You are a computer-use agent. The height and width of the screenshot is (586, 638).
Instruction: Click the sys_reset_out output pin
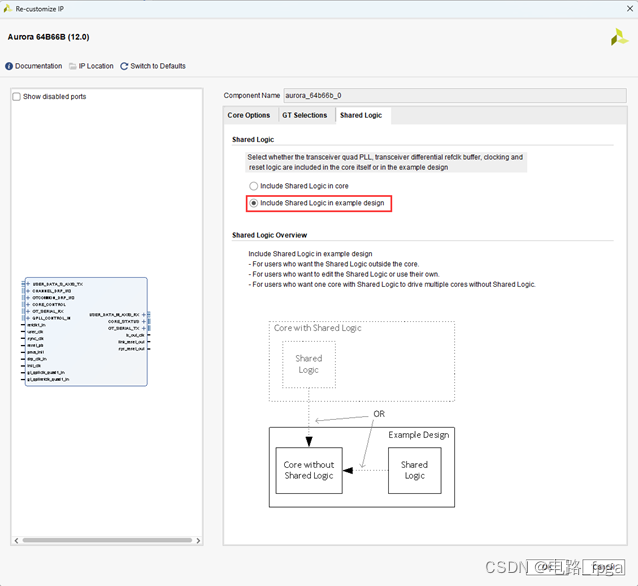(131, 349)
